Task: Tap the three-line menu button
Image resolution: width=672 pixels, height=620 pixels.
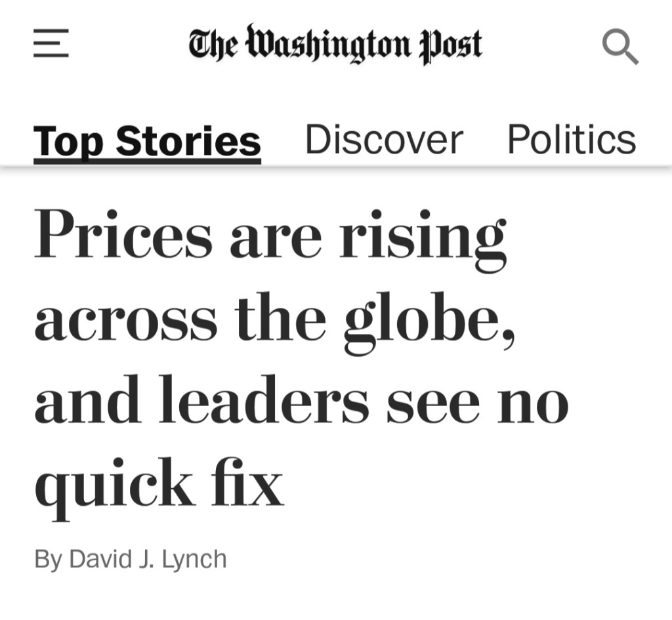Action: [x=51, y=43]
